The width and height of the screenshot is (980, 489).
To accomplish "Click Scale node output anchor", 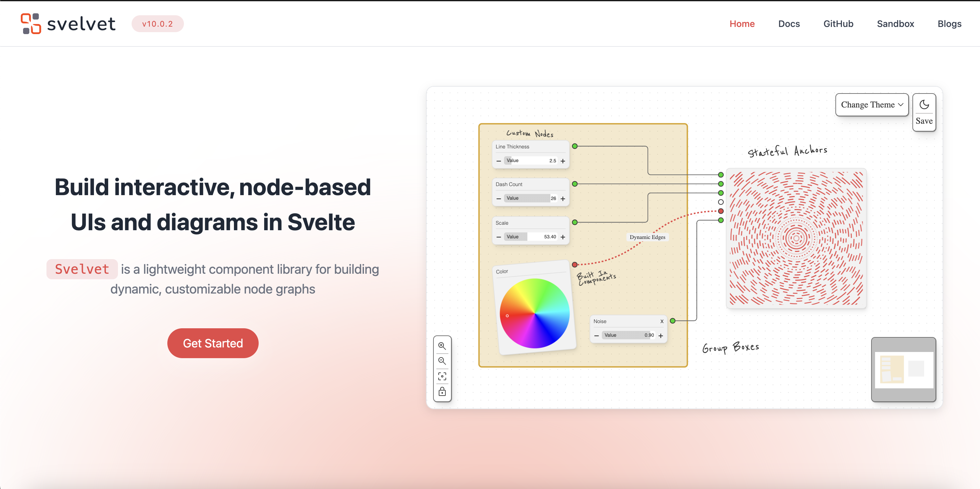I will coord(575,222).
